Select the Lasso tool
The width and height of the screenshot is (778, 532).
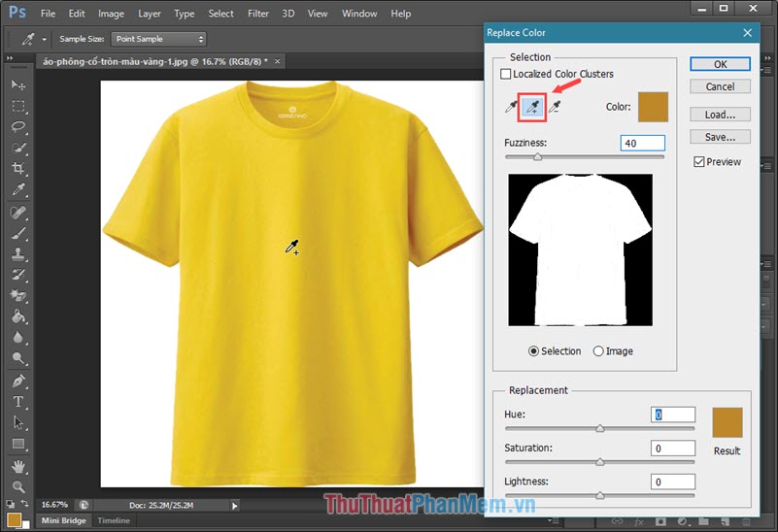(18, 127)
